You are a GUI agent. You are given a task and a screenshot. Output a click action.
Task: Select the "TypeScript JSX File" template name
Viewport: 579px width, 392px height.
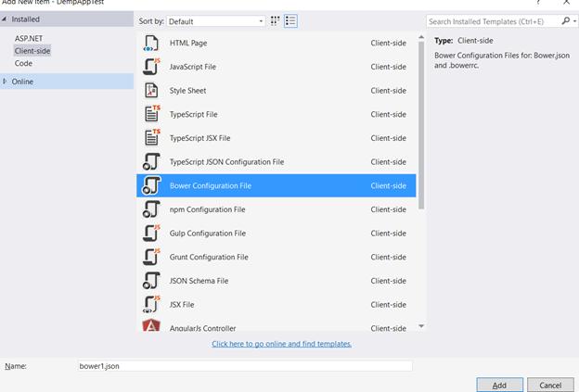click(x=199, y=138)
